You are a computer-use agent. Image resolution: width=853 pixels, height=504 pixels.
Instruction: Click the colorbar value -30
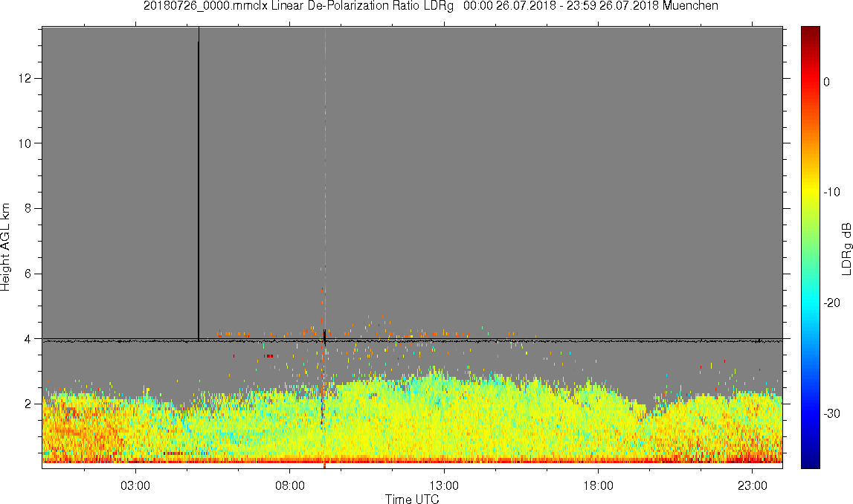(831, 414)
